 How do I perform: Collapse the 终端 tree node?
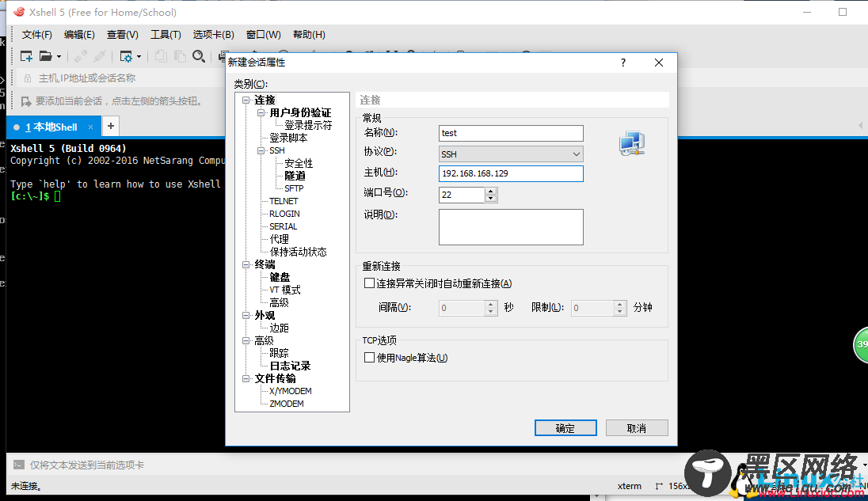click(246, 265)
